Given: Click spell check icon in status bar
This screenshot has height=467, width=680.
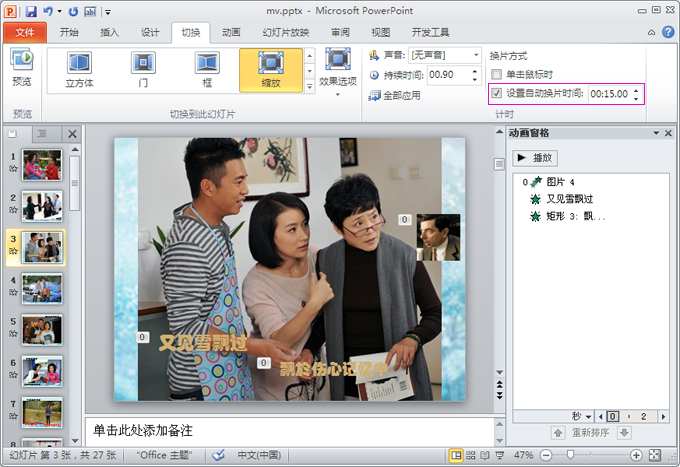Looking at the screenshot, I should pos(219,455).
